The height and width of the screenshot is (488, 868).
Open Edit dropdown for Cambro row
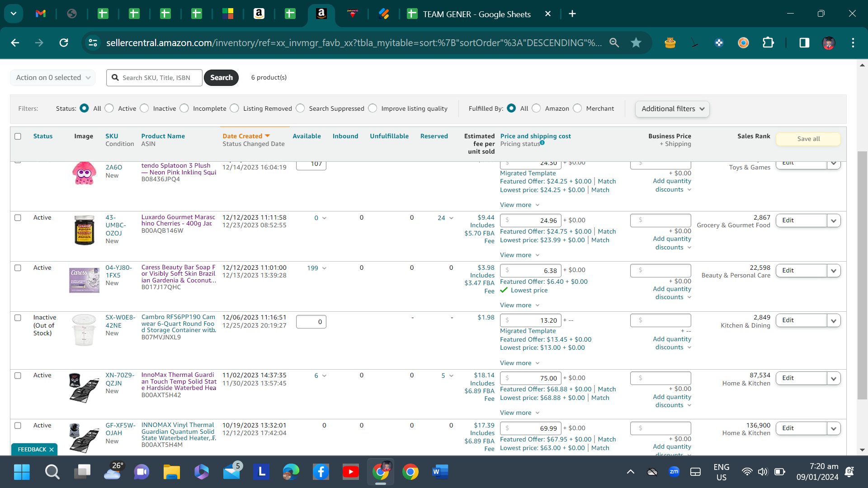tap(834, 320)
